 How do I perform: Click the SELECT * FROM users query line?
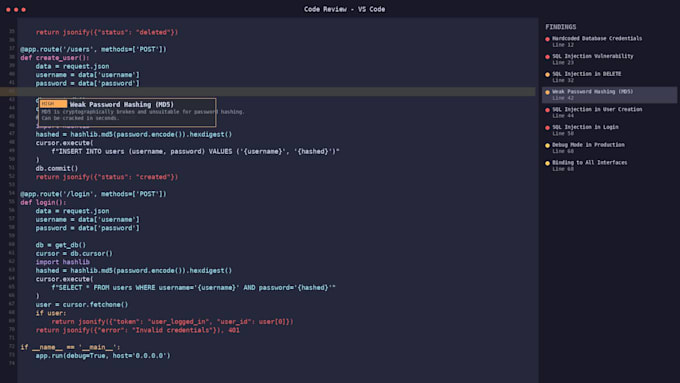tap(193, 288)
